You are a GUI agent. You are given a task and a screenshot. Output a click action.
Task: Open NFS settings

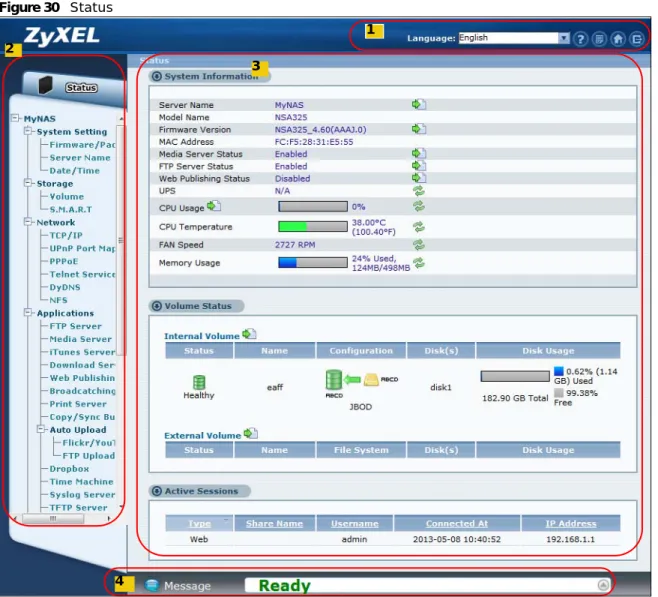[x=58, y=300]
